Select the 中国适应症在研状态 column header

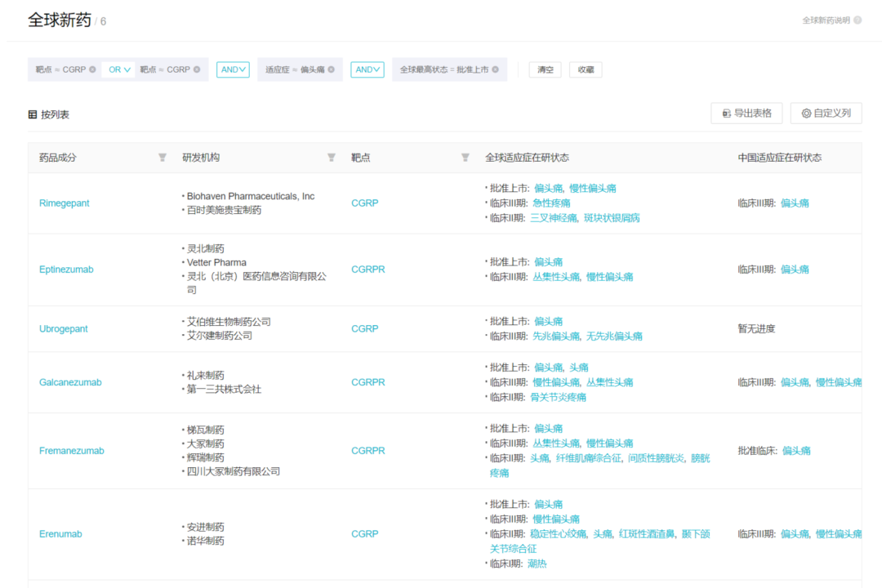(780, 158)
